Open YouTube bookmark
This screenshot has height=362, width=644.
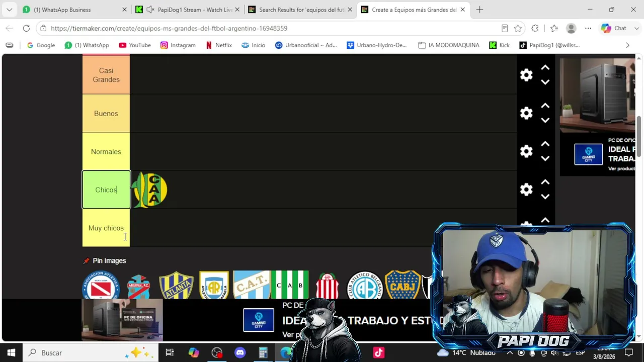[x=135, y=45]
